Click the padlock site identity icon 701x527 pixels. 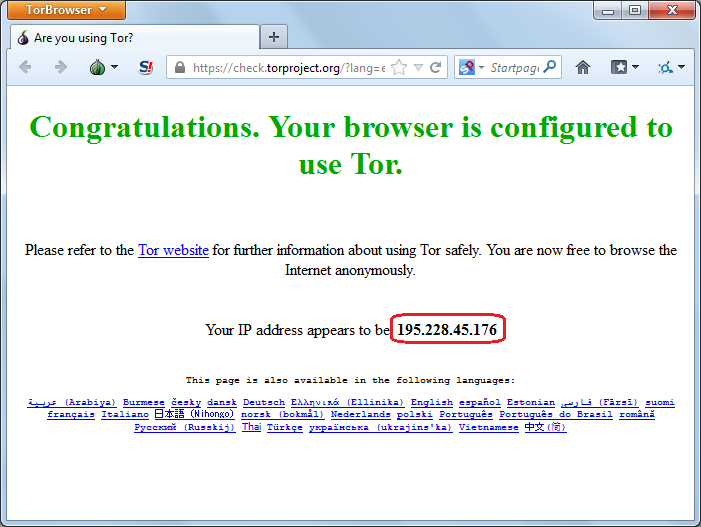tap(180, 67)
